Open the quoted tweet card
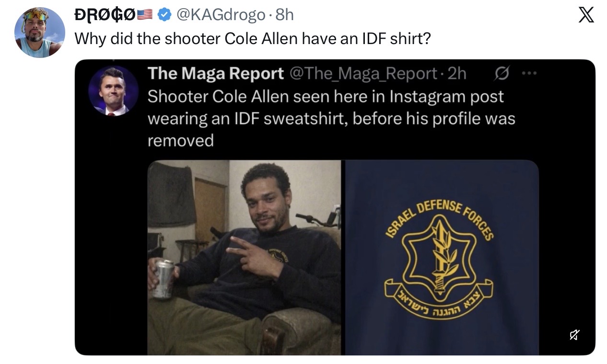The height and width of the screenshot is (364, 607). [x=335, y=207]
